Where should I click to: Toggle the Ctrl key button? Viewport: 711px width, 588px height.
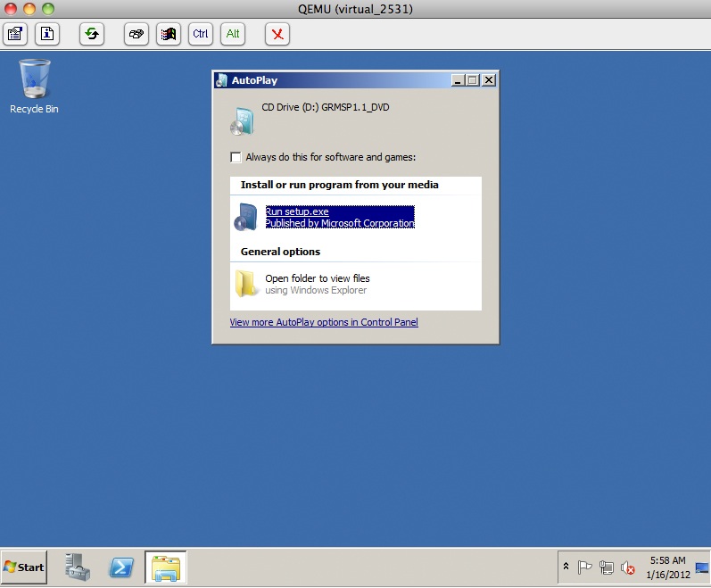pos(201,34)
